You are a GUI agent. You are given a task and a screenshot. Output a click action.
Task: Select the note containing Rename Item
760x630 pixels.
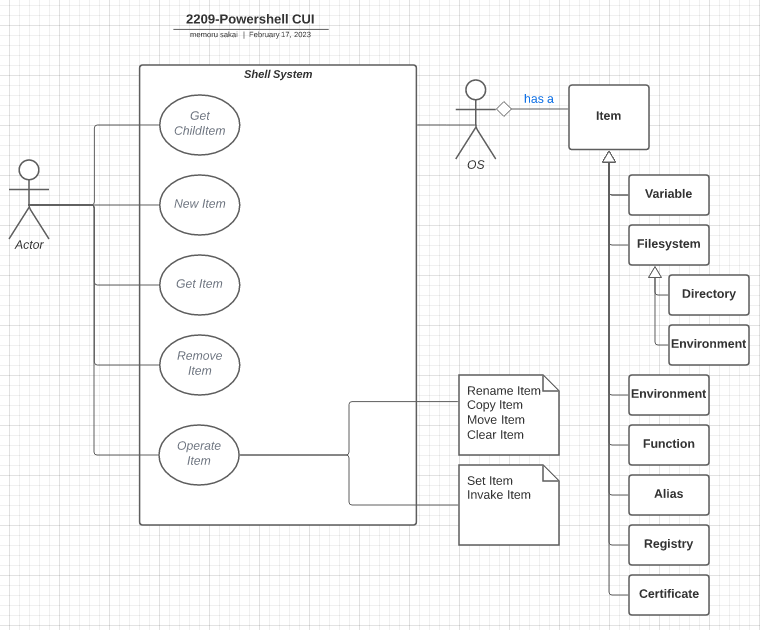(509, 415)
